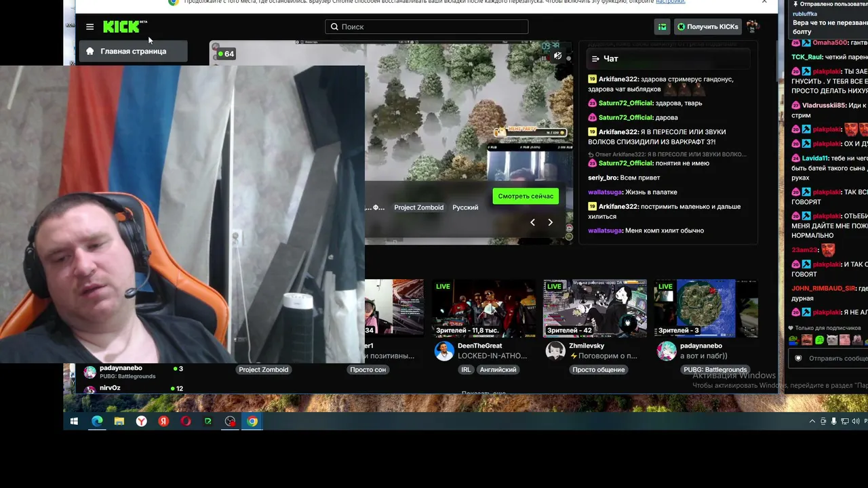Click JOHN_RIMBAUD_SIR username in right chat
The height and width of the screenshot is (488, 868).
[823, 288]
